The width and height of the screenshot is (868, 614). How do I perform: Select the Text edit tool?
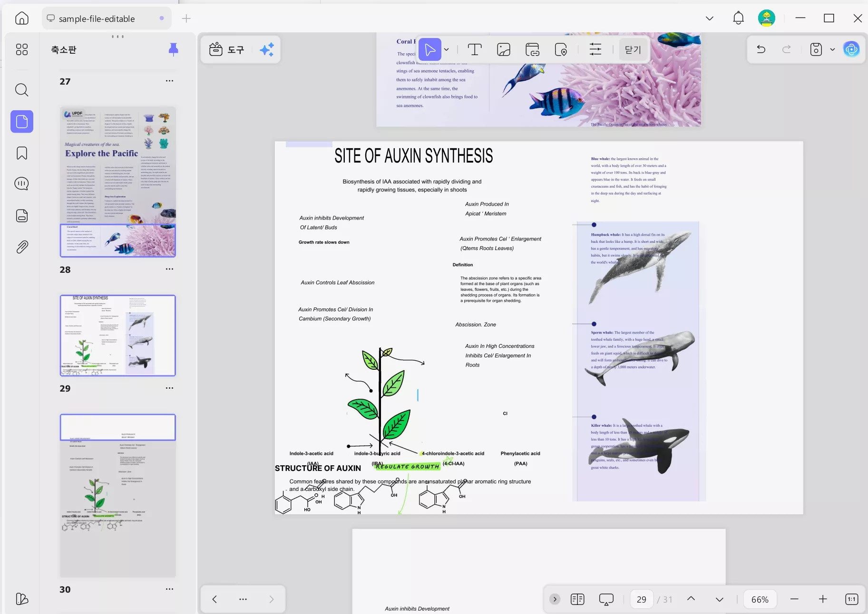[474, 49]
